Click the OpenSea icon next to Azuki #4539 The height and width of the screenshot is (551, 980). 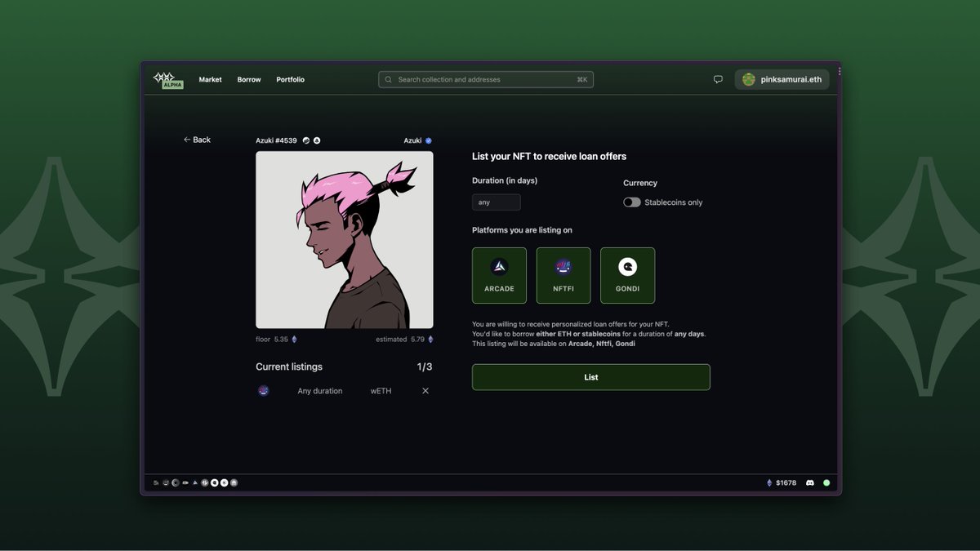pyautogui.click(x=306, y=140)
